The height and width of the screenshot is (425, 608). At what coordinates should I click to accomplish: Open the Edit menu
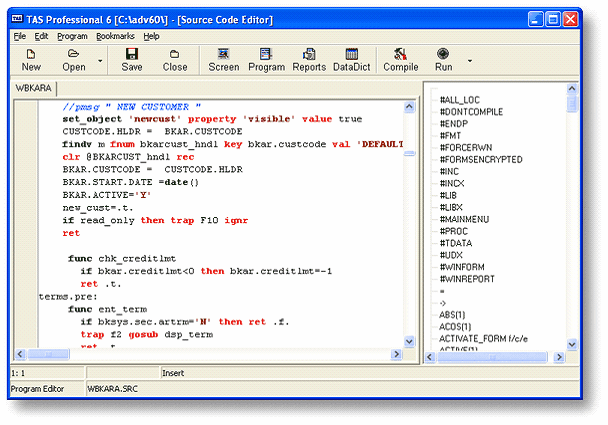(41, 36)
